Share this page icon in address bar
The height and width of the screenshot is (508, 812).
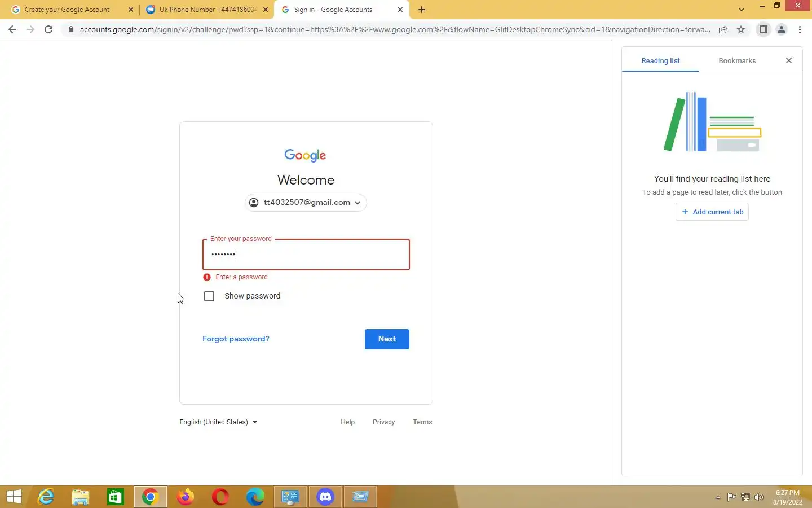coord(723,29)
